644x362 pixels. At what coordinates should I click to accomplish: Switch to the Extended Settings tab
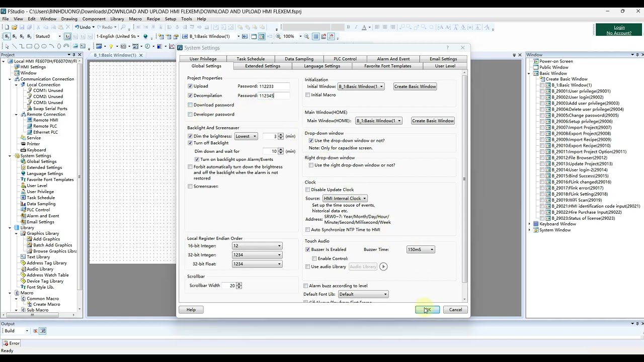pyautogui.click(x=263, y=66)
